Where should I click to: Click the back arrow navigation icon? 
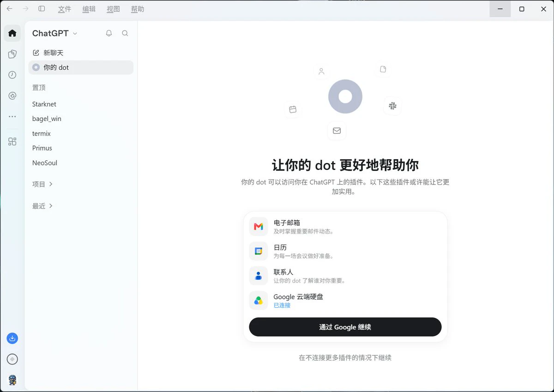tap(10, 9)
